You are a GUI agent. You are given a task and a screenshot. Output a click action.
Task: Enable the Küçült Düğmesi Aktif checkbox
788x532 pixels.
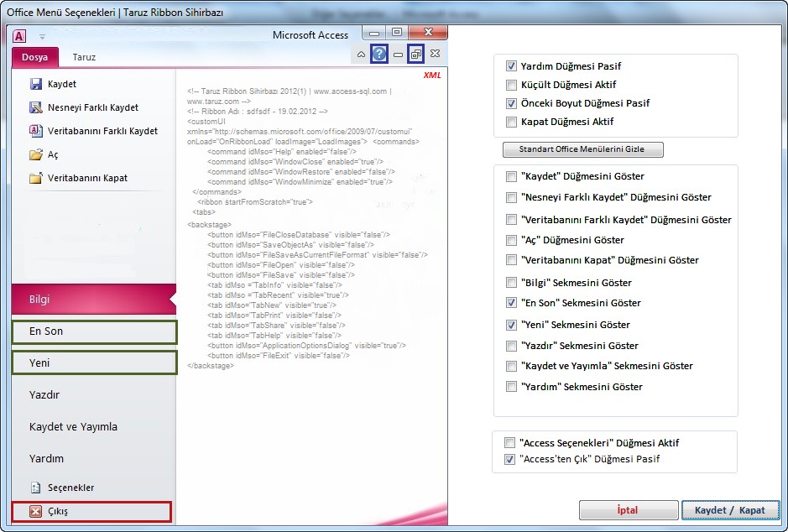point(511,85)
